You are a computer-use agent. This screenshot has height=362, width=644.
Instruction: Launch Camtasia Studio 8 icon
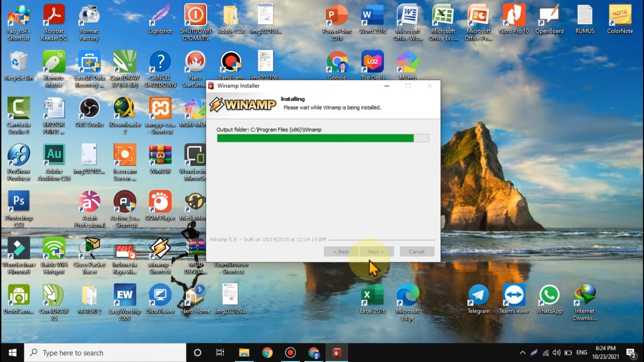pos(19,116)
